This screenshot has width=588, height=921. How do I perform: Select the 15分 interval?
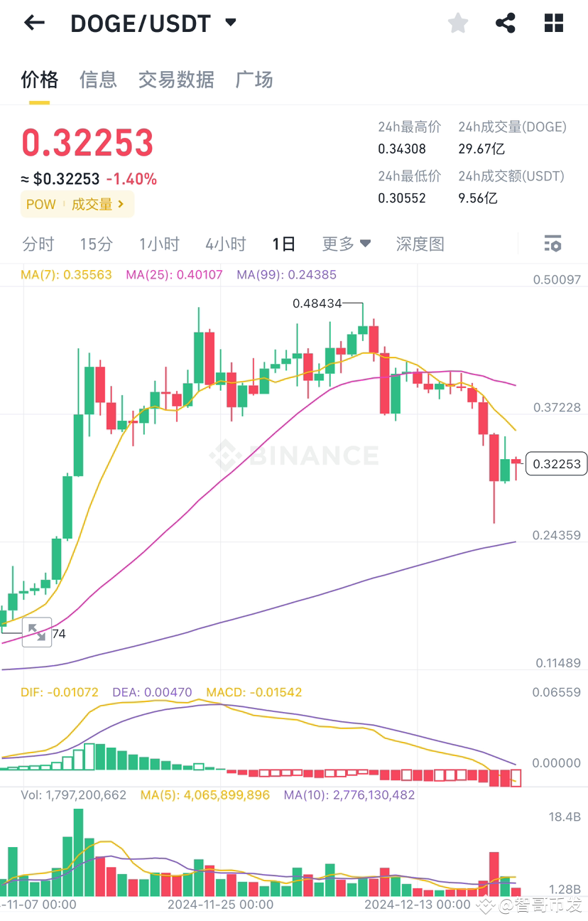coord(96,244)
